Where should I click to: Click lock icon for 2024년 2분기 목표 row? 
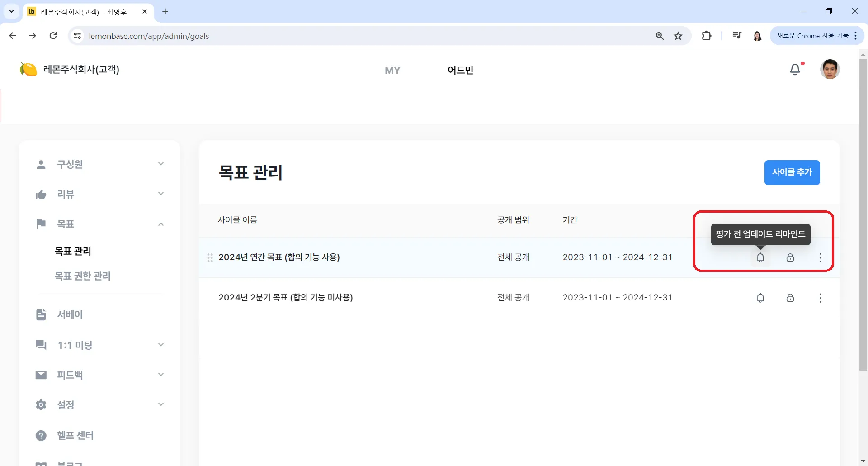pyautogui.click(x=790, y=298)
